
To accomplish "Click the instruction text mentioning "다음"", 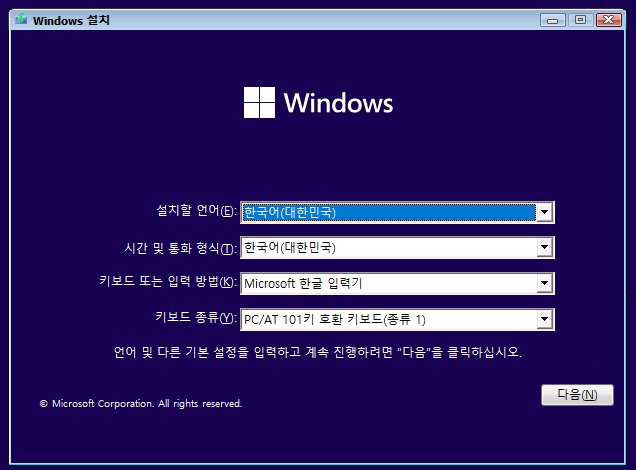I will (x=318, y=352).
